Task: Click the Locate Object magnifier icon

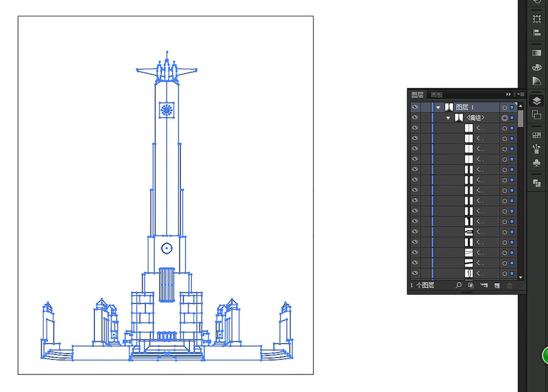Action: (x=458, y=285)
